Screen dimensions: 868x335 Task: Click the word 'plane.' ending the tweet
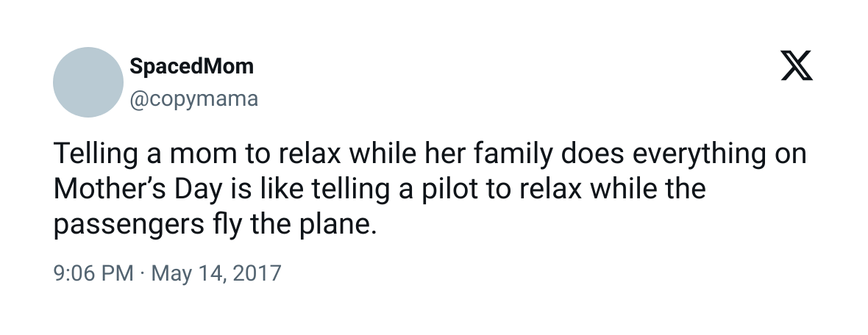coord(339,225)
